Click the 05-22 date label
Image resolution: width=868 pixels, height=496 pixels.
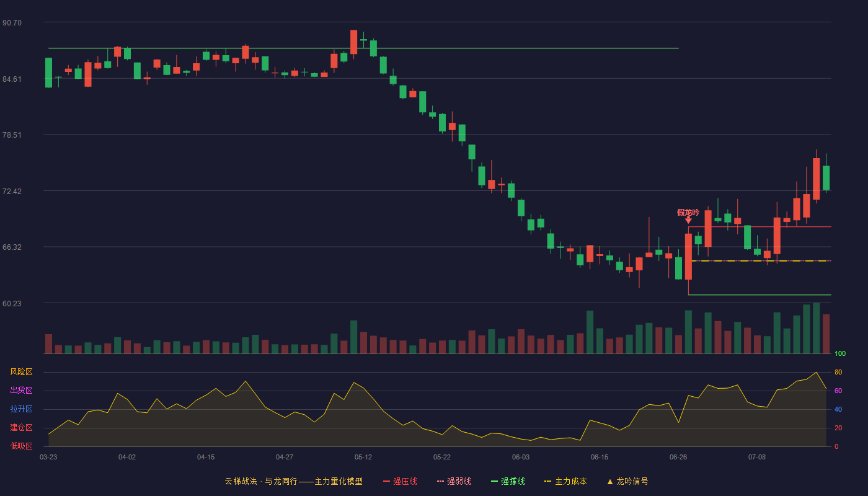point(442,457)
